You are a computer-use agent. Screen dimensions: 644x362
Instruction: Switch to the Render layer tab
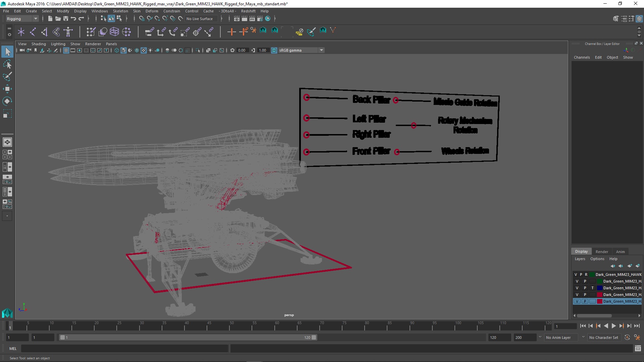coord(602,252)
